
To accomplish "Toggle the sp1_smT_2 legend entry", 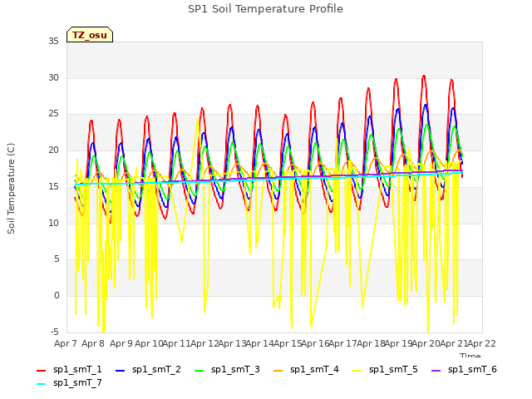I will point(148,369).
